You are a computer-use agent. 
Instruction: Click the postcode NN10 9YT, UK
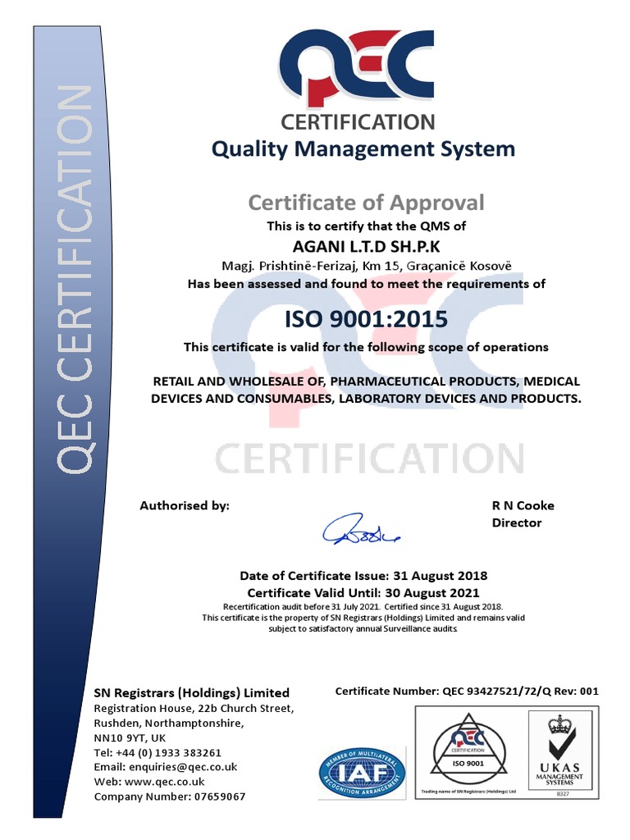(x=130, y=737)
